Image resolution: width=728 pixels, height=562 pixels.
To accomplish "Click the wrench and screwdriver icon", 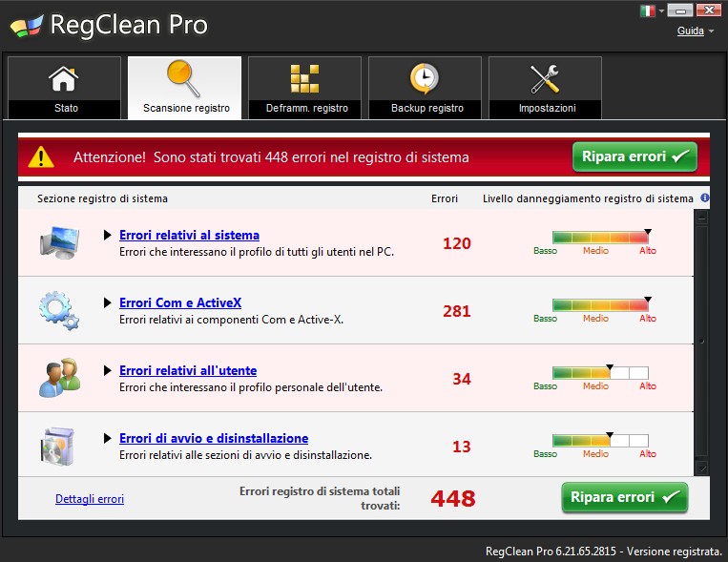I will pyautogui.click(x=545, y=79).
